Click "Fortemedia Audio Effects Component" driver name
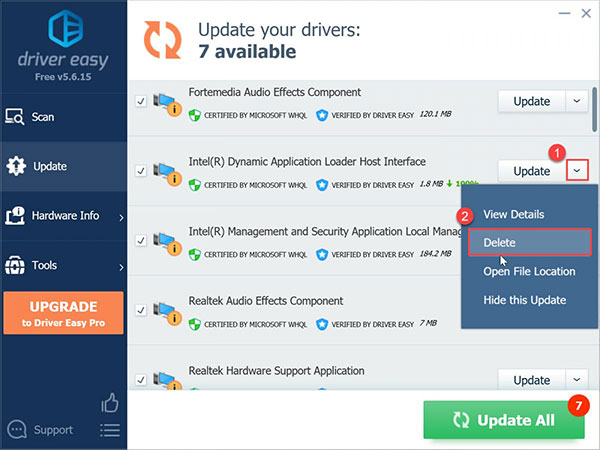Viewport: 600px width, 450px height. coord(275,92)
